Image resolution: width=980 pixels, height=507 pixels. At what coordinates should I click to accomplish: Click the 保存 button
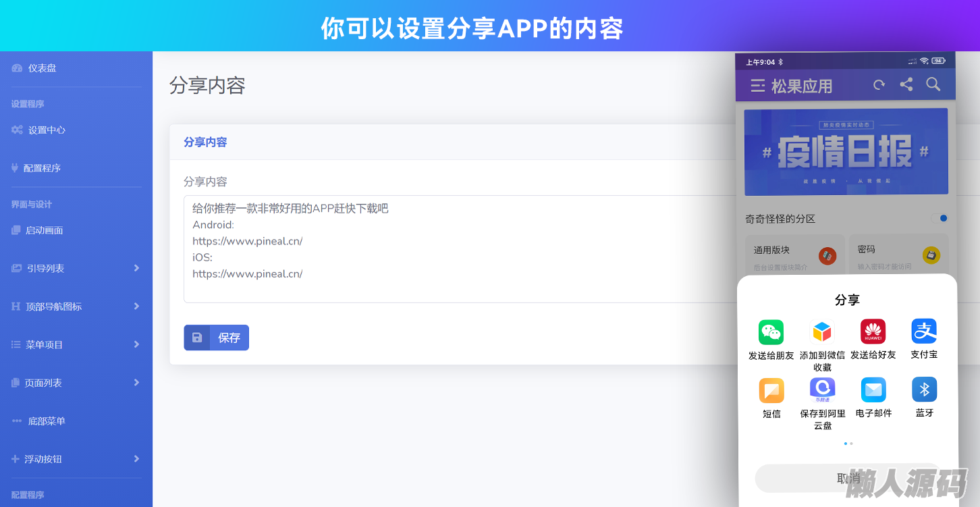pos(216,338)
